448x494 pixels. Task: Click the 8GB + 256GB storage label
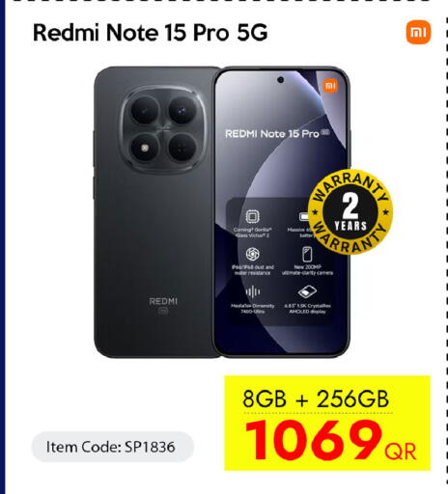[x=316, y=398]
